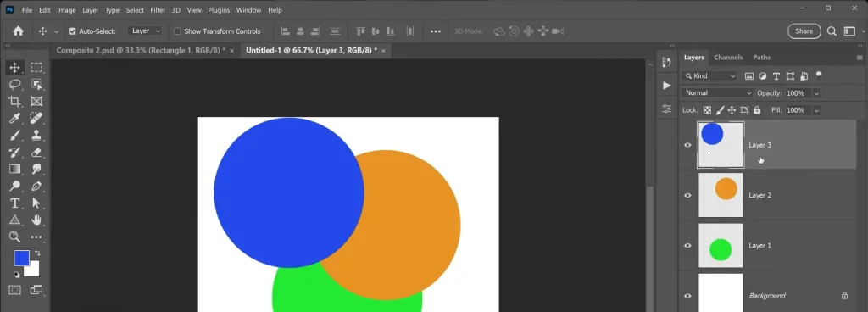The height and width of the screenshot is (312, 868).
Task: Toggle lock all padlock icon
Action: [757, 110]
